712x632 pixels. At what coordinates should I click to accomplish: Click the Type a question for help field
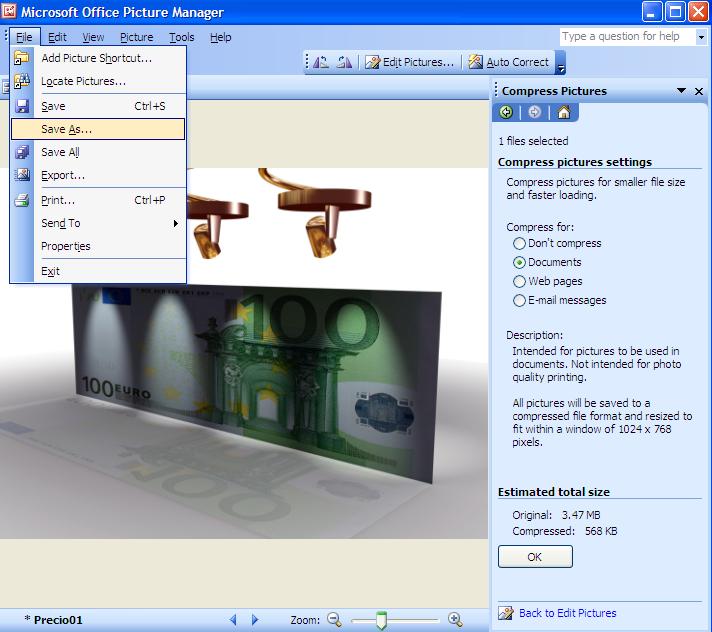628,36
